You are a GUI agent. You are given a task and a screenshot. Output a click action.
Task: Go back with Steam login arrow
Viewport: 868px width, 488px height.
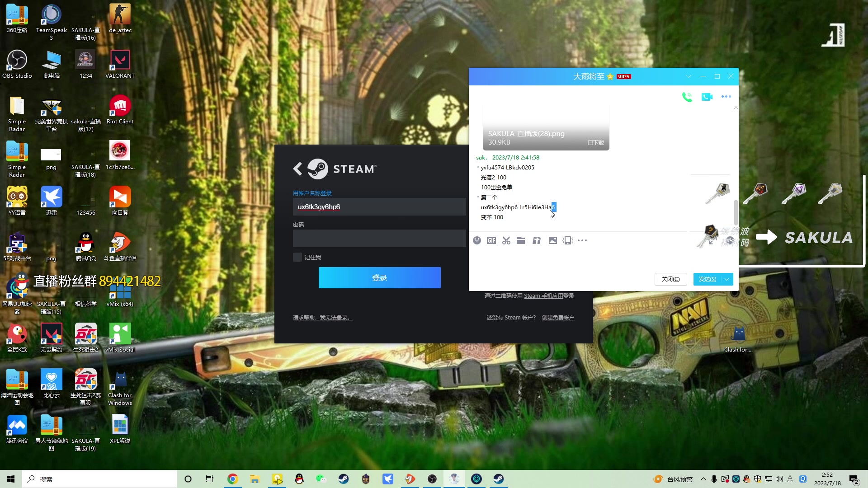[x=297, y=169]
